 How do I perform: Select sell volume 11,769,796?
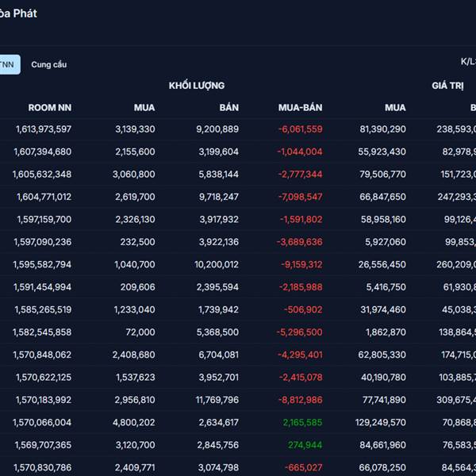click(x=217, y=400)
